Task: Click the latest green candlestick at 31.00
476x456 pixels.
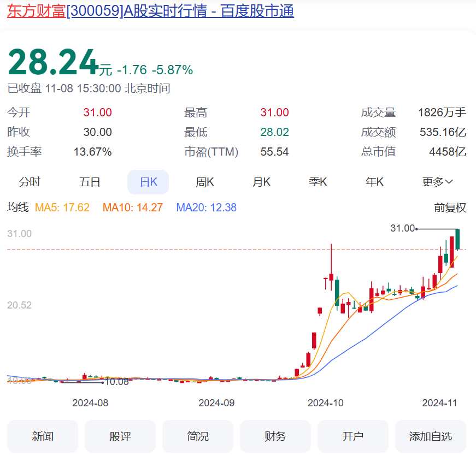Action: pyautogui.click(x=457, y=239)
